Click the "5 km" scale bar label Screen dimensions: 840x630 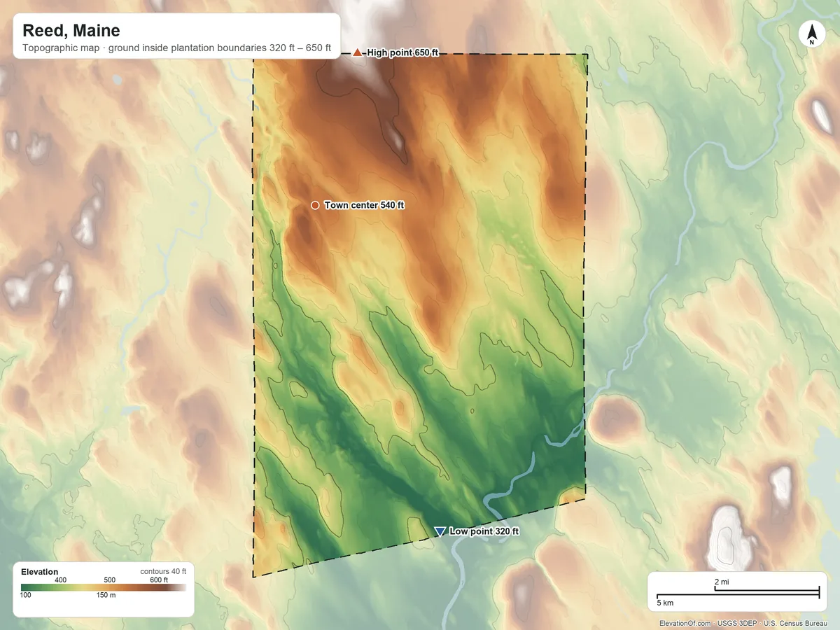665,602
